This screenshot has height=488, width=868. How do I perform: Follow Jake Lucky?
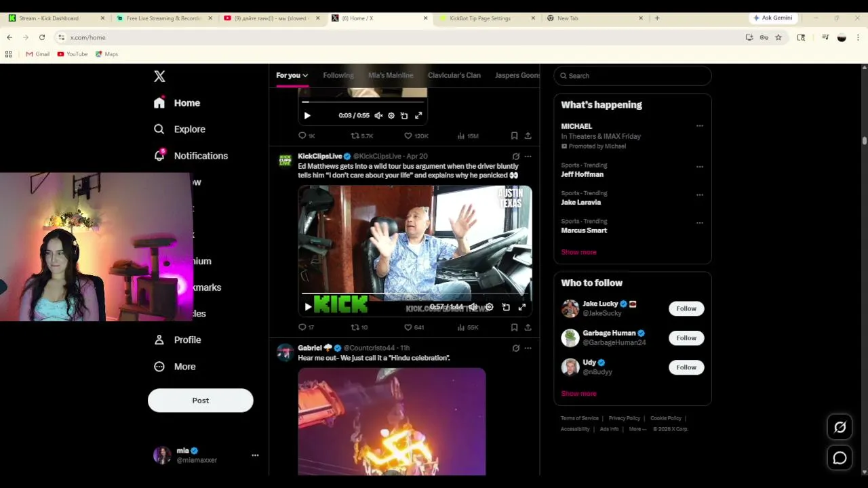pyautogui.click(x=686, y=308)
